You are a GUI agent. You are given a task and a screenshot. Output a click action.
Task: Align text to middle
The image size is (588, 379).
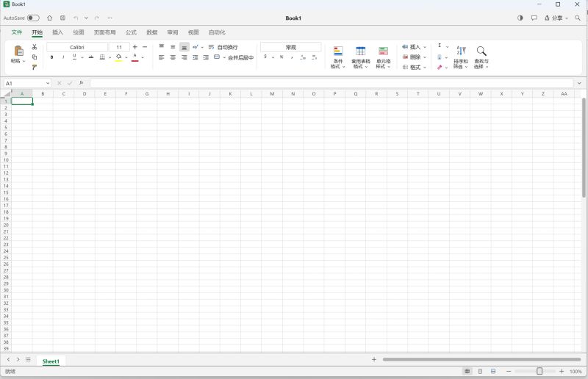pos(173,47)
